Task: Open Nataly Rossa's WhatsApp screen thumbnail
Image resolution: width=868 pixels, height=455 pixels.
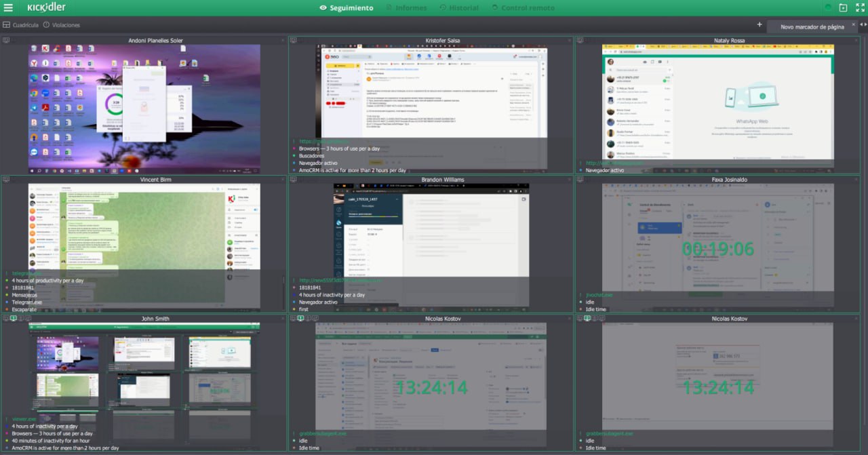Action: [x=718, y=102]
